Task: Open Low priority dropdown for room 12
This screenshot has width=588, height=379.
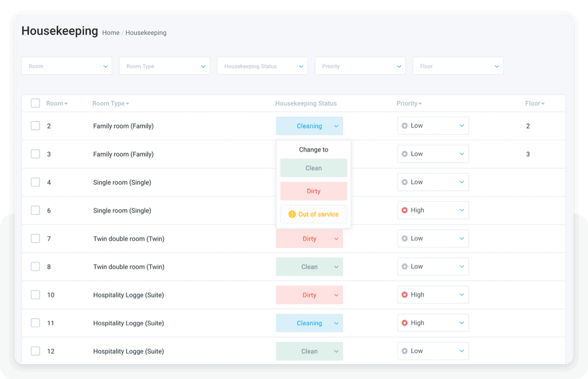Action: (x=433, y=351)
